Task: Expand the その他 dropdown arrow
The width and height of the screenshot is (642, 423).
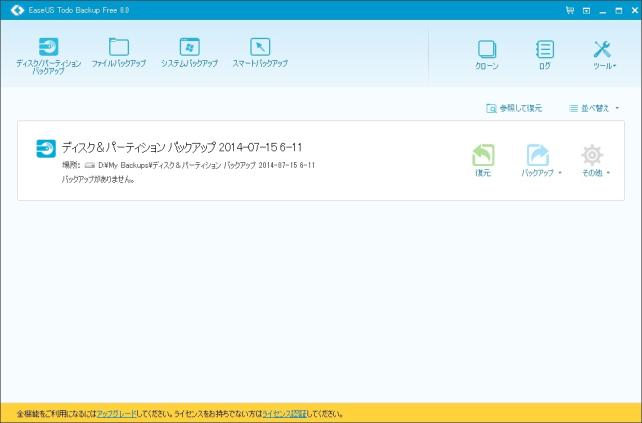Action: [x=608, y=173]
